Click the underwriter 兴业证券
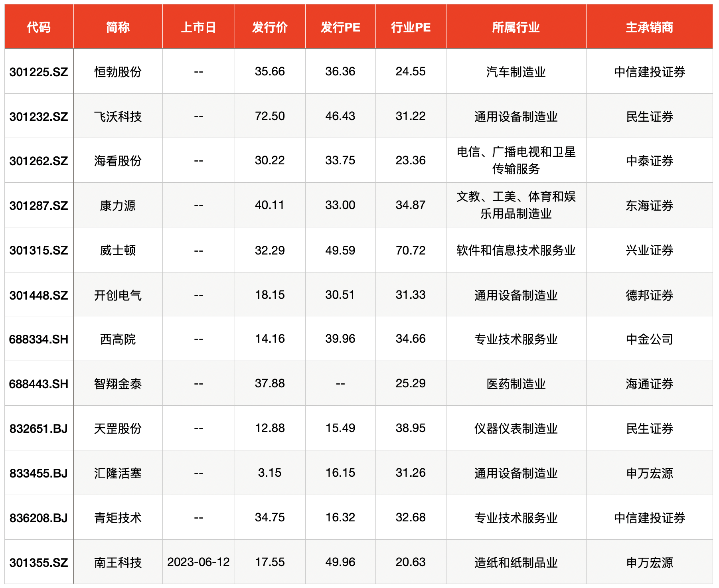The height and width of the screenshot is (588, 719). pyautogui.click(x=649, y=250)
